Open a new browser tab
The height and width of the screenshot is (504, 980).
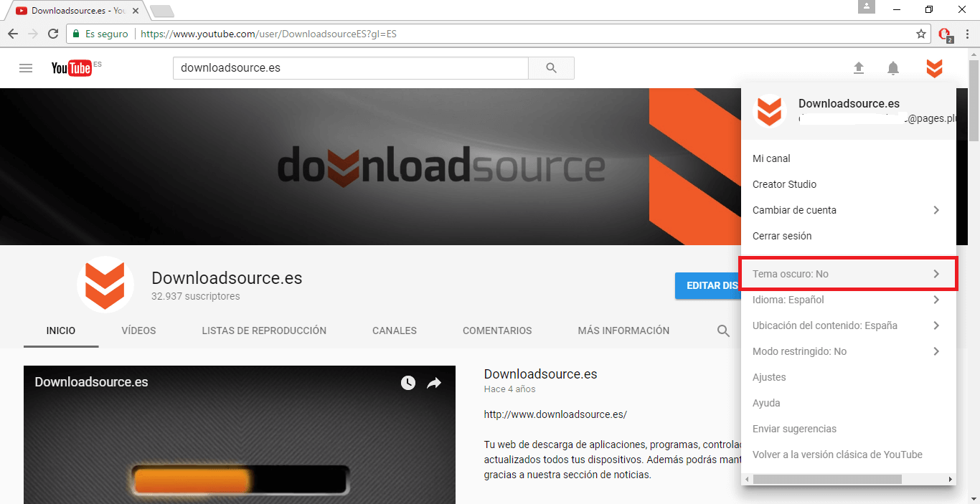(162, 11)
